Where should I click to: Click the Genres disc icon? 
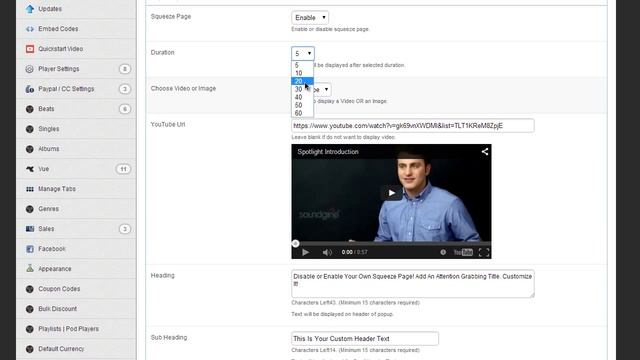[x=29, y=209]
